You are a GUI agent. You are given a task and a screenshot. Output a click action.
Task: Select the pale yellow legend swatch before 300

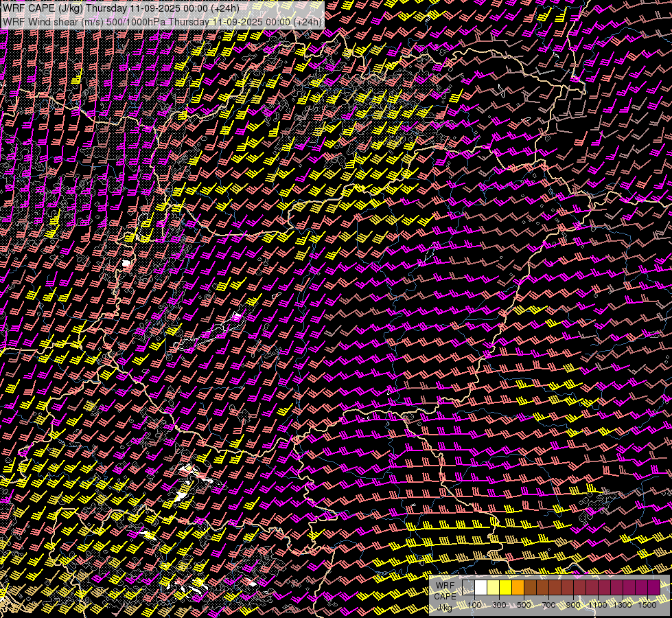tap(494, 588)
